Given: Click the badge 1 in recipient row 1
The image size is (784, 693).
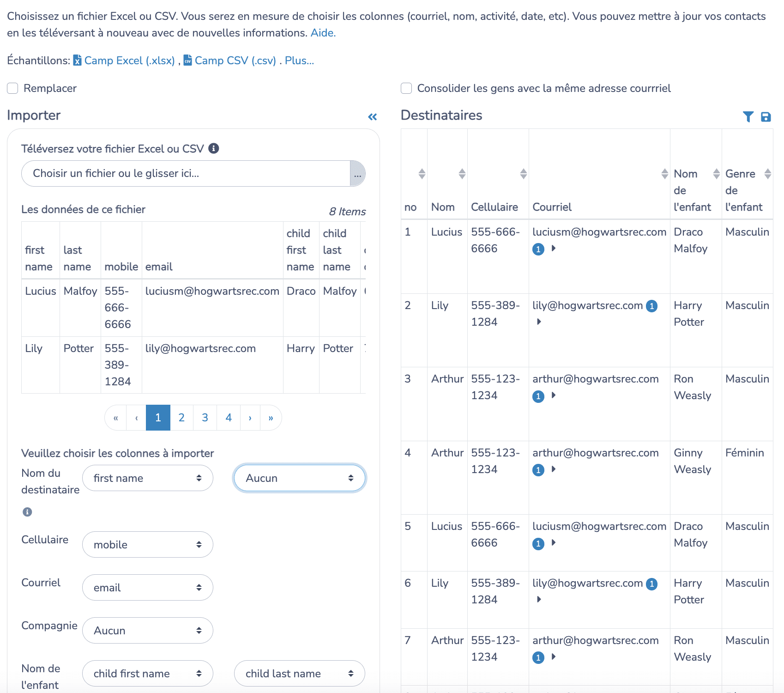Looking at the screenshot, I should point(538,249).
